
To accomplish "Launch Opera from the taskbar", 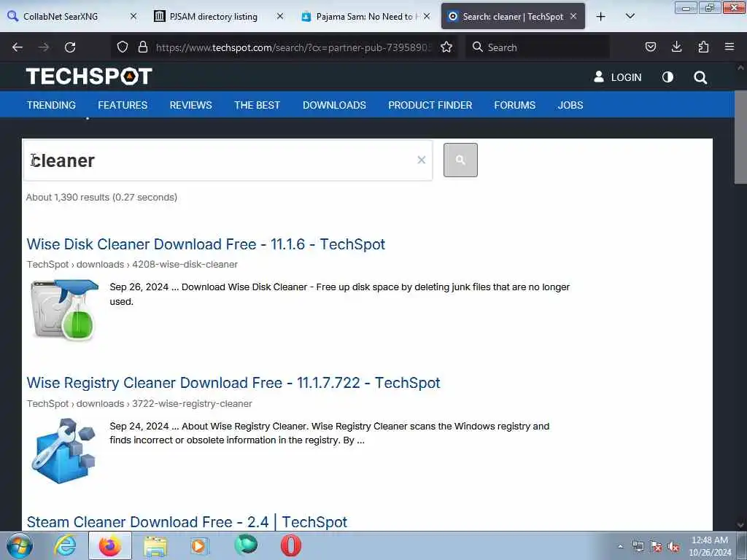I will [x=290, y=545].
